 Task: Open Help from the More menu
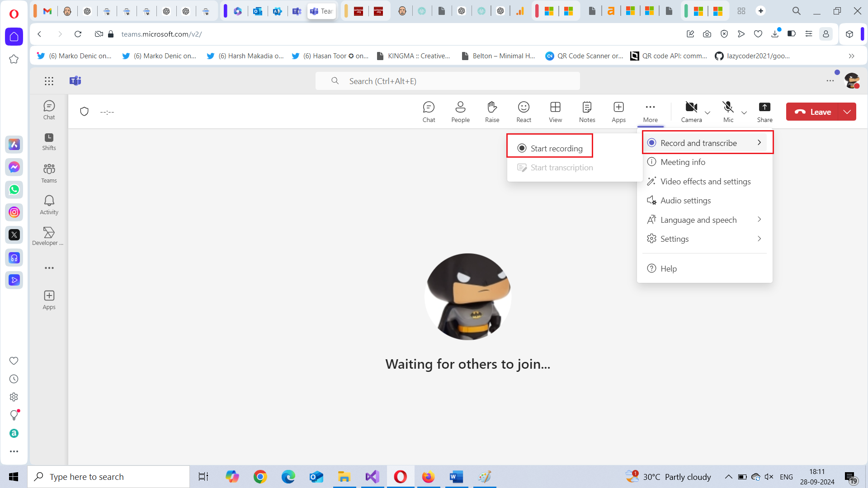coord(705,269)
